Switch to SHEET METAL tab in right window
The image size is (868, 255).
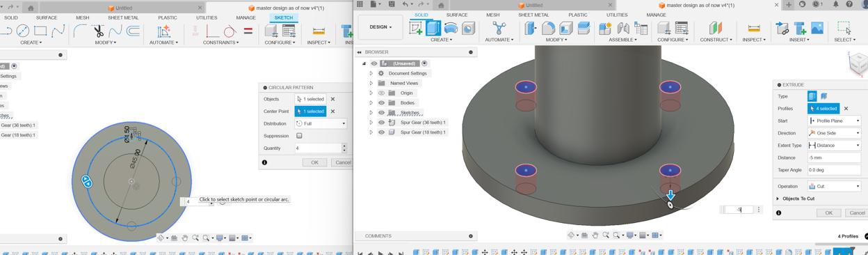533,15
